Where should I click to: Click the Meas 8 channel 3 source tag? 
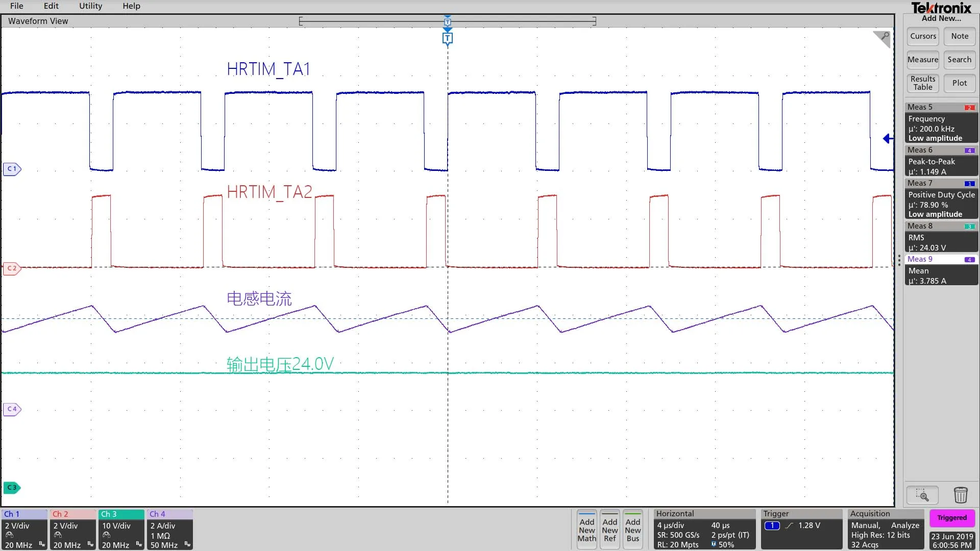tap(969, 227)
